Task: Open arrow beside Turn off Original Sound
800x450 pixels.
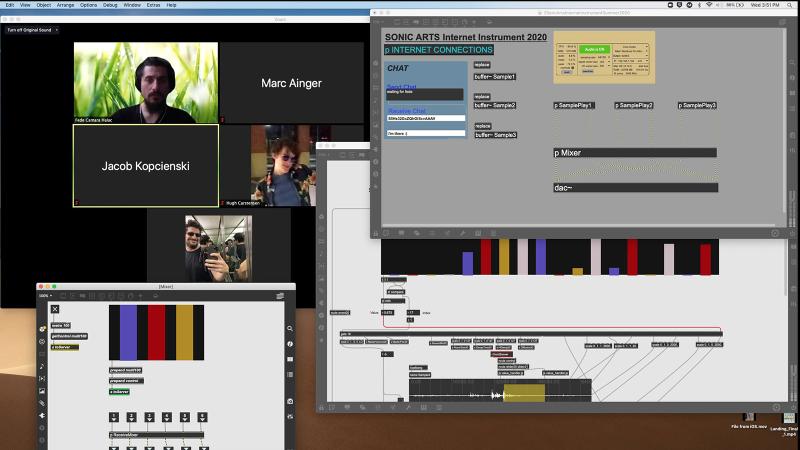Action: click(57, 30)
